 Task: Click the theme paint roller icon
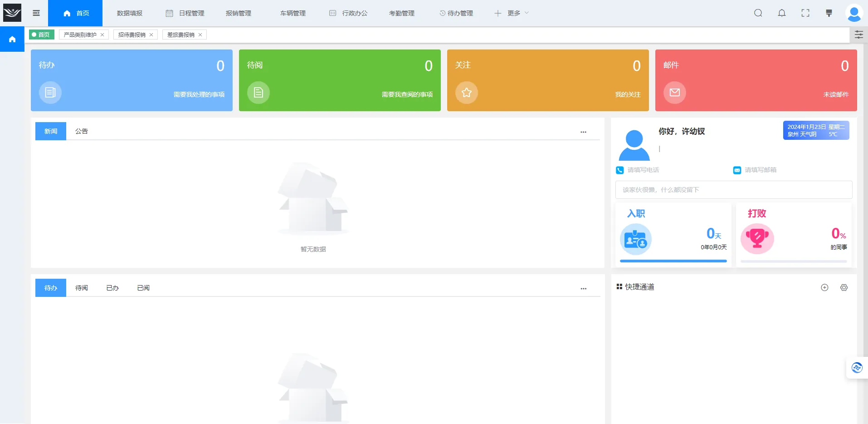(829, 13)
